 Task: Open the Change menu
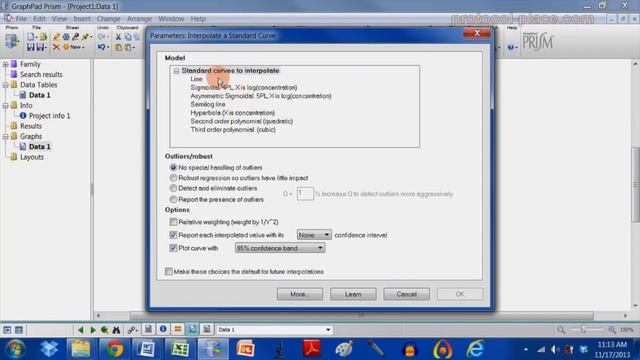[109, 19]
